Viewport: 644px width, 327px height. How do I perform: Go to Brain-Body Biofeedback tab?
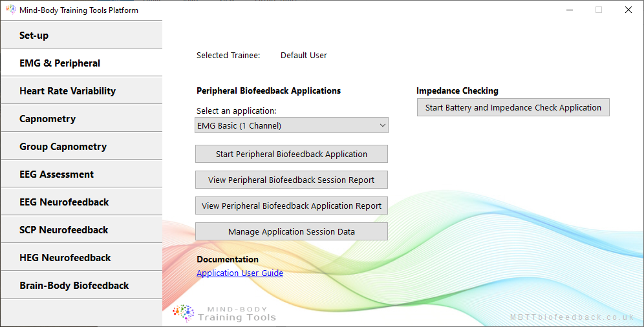click(x=81, y=286)
